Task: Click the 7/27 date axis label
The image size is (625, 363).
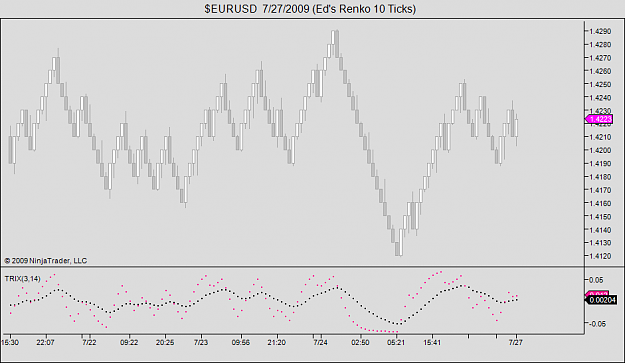Action: point(516,343)
